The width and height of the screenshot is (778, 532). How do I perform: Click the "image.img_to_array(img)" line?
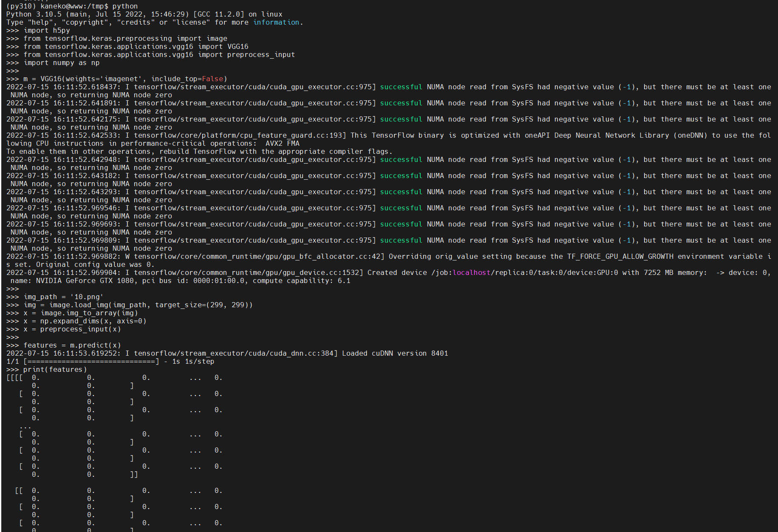(81, 313)
